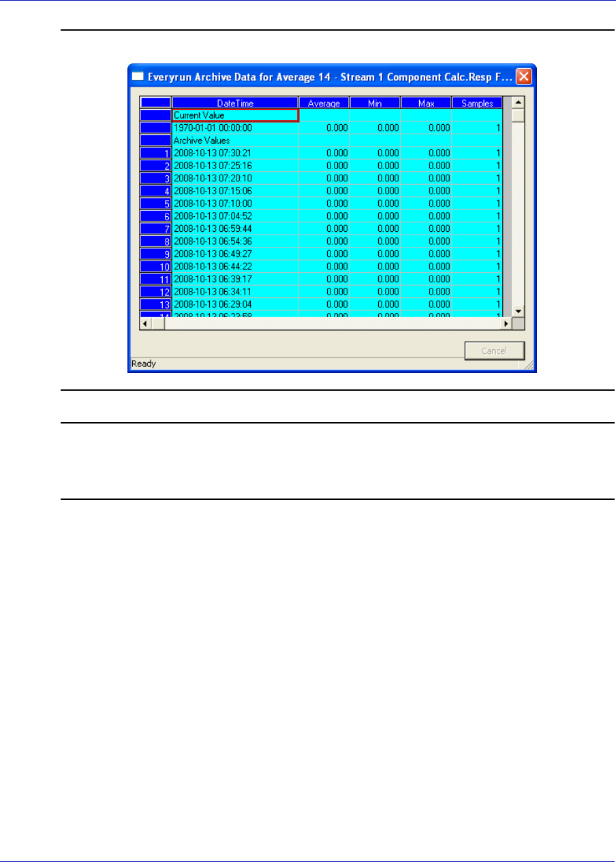Click the Samples value in 07:15:06 row

click(x=477, y=191)
